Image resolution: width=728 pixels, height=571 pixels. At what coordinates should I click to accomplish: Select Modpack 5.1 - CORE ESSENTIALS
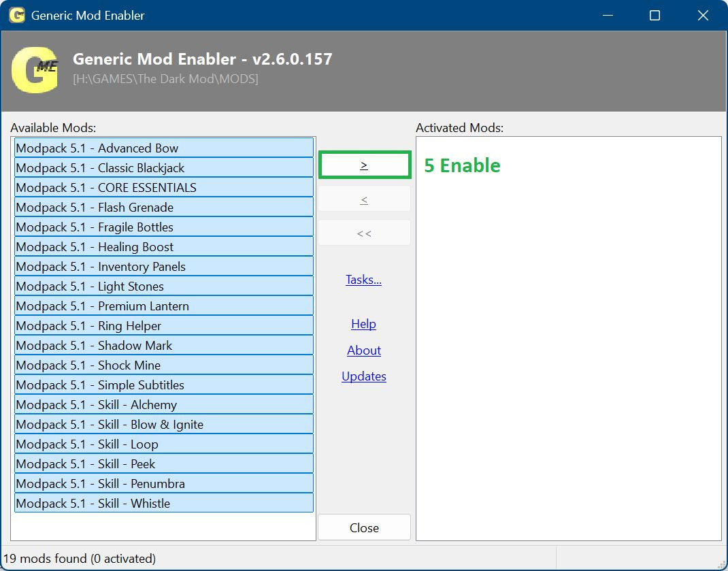pyautogui.click(x=164, y=187)
